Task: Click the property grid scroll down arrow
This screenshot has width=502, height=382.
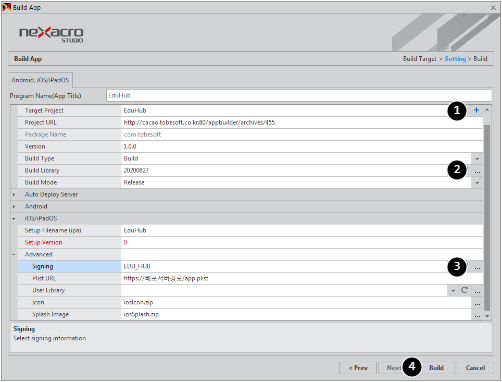Action: (487, 316)
